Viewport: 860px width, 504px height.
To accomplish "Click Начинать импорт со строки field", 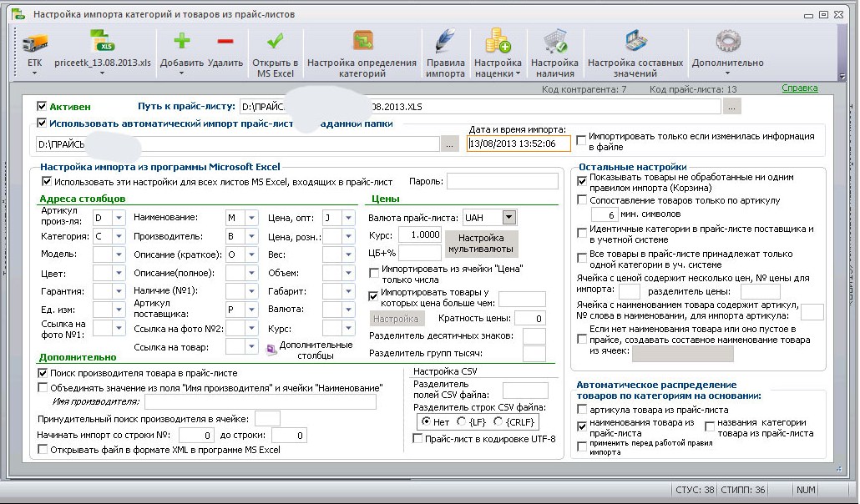I will pyautogui.click(x=196, y=436).
